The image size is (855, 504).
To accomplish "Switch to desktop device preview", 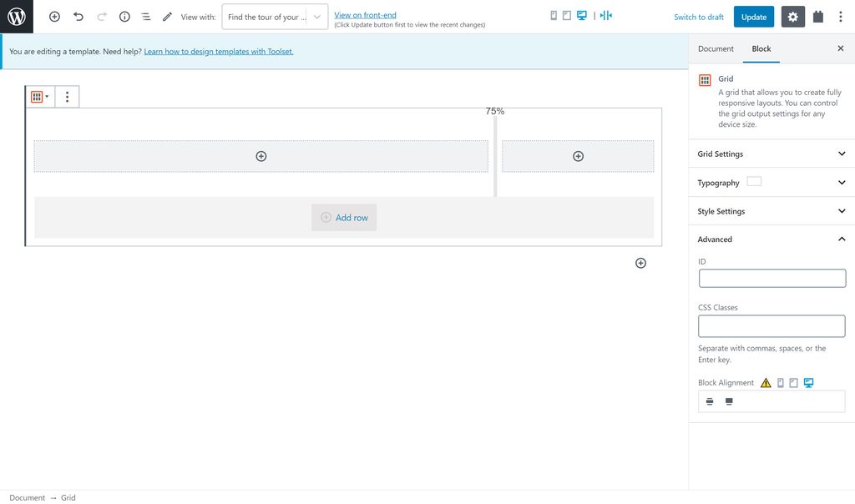I will pos(582,15).
